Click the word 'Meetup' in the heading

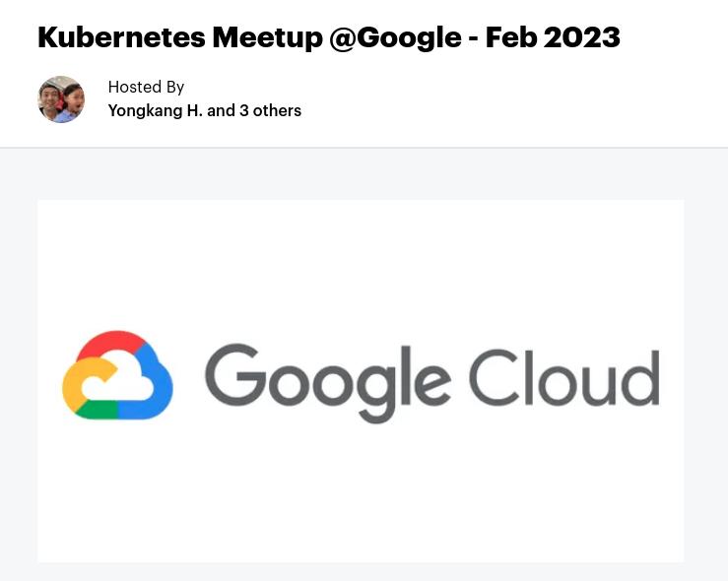(x=267, y=37)
